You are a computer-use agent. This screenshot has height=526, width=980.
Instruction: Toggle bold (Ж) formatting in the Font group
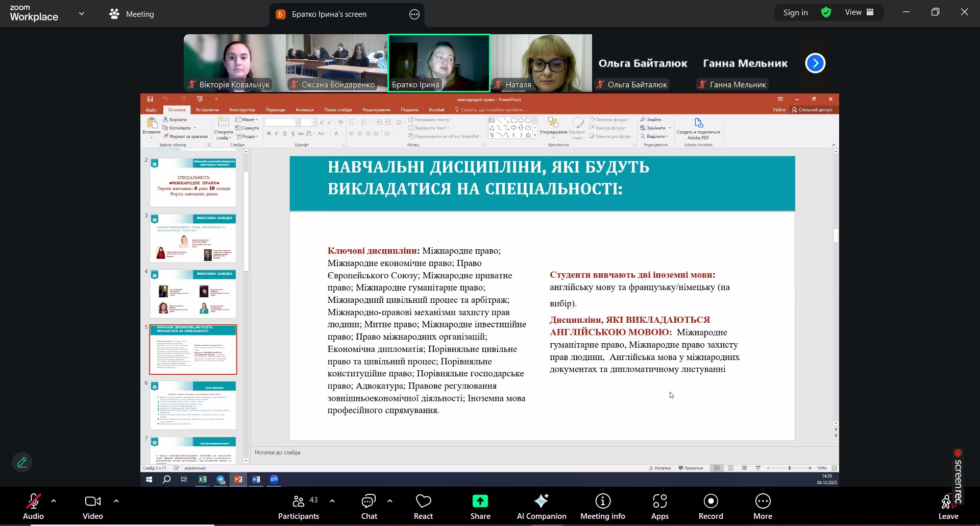coord(269,133)
